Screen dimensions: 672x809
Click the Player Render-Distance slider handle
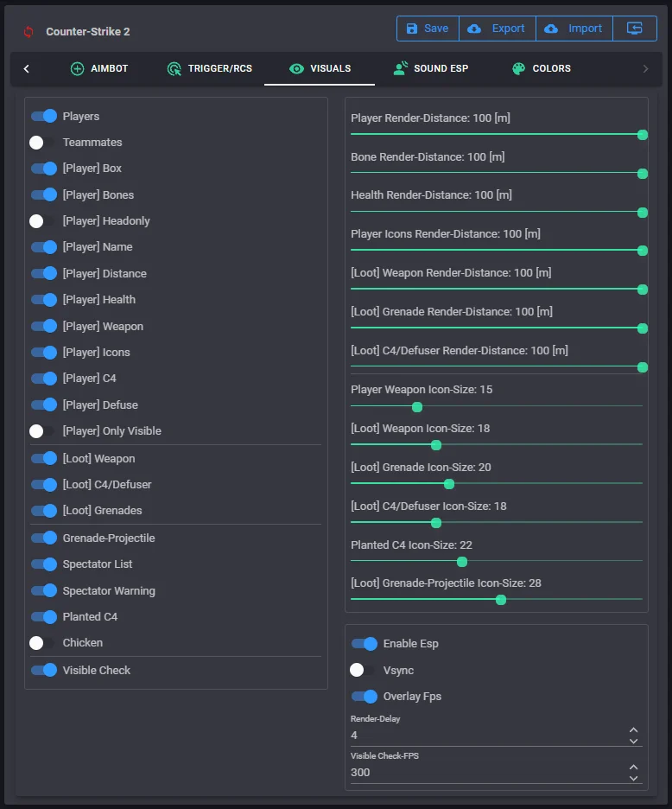click(x=643, y=135)
